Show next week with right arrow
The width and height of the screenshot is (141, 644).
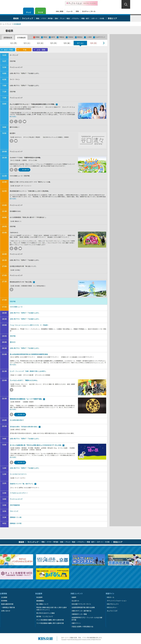tap(104, 43)
